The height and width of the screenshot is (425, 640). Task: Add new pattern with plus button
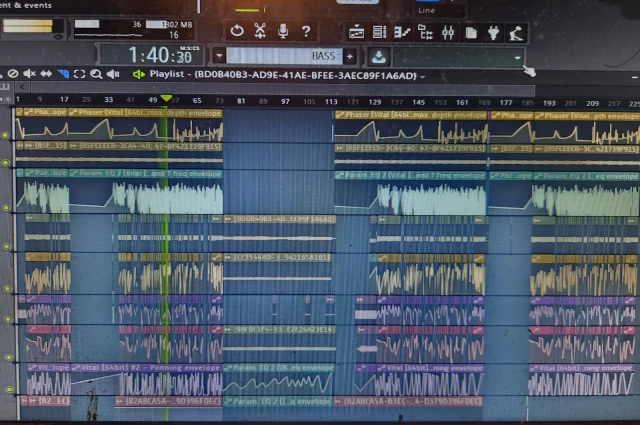pyautogui.click(x=349, y=56)
